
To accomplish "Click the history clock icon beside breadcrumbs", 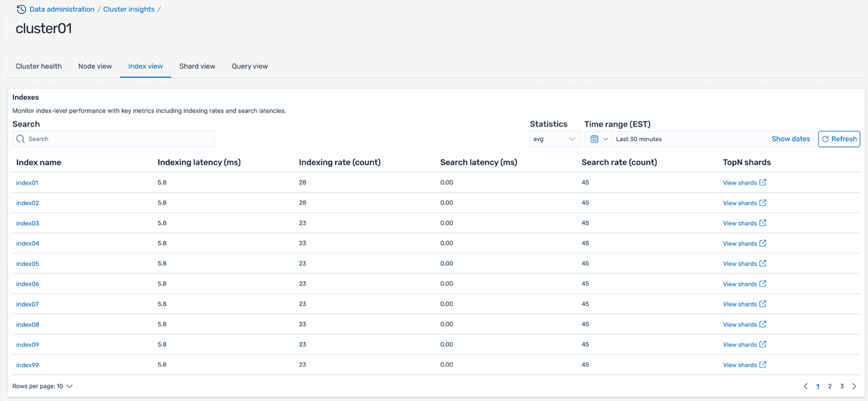I will pyautogui.click(x=21, y=9).
